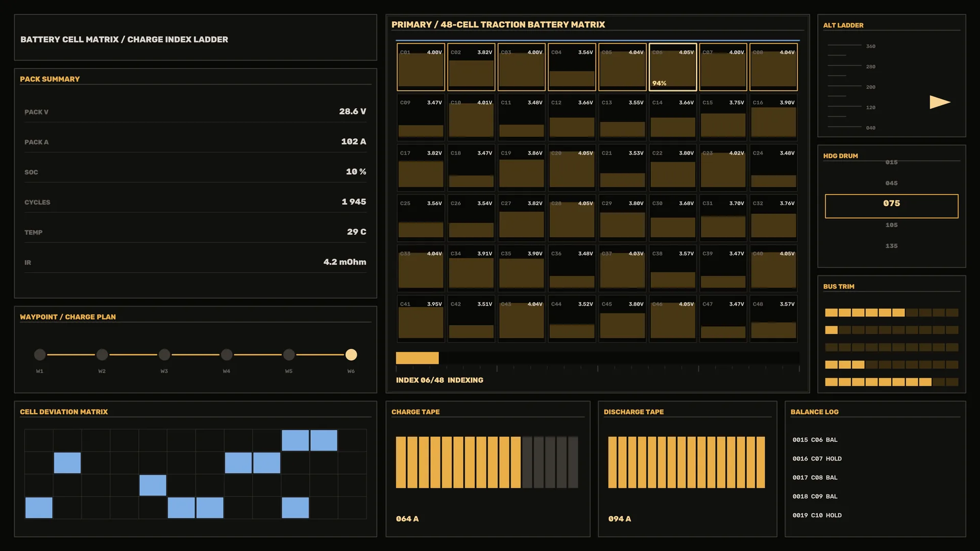Click Waypoint / Charge Plan heading

tap(68, 317)
